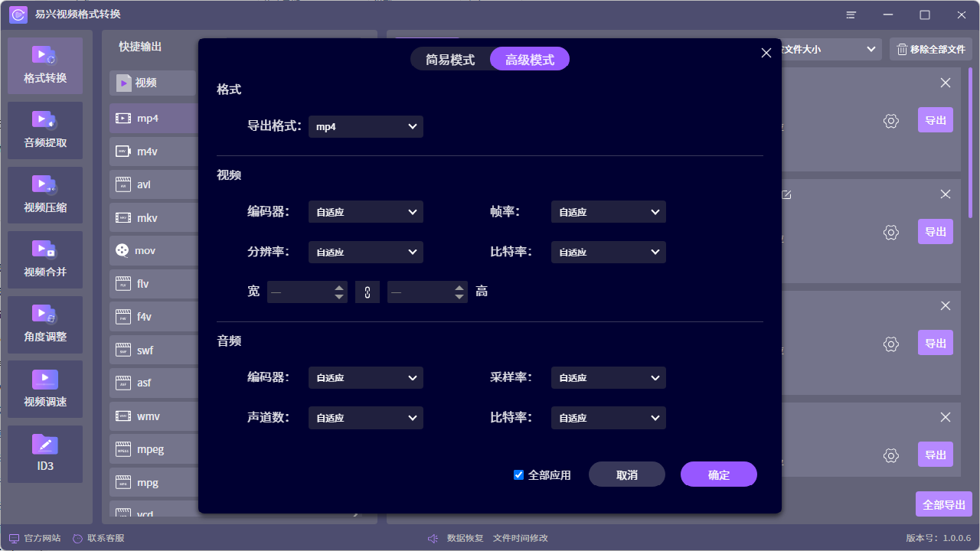The image size is (980, 551).
Task: Toggle the width-height link chain icon
Action: pyautogui.click(x=367, y=292)
